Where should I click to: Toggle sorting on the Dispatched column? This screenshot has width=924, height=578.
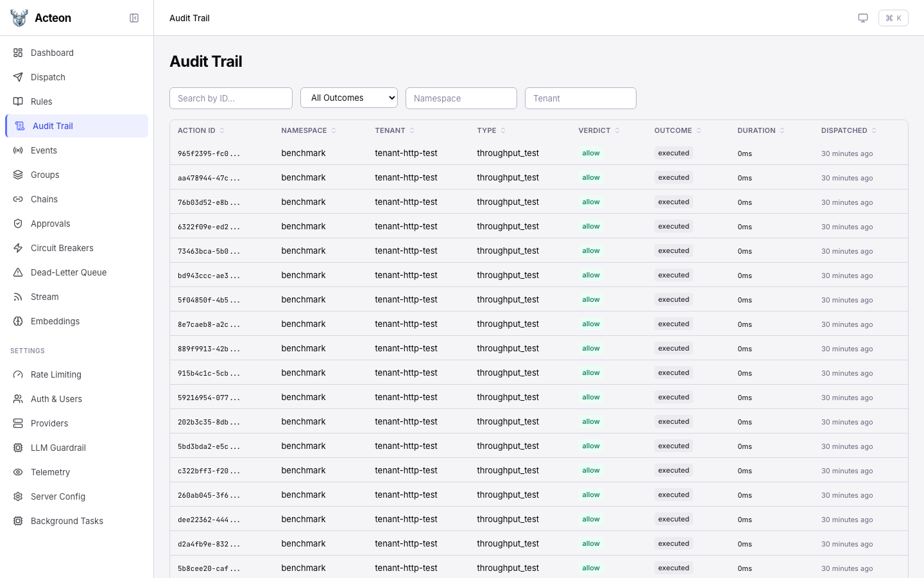848,130
